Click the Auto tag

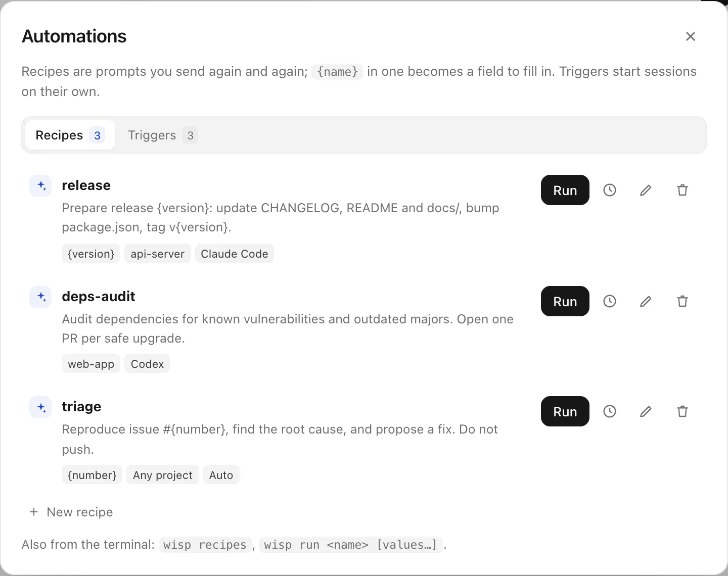(x=221, y=475)
